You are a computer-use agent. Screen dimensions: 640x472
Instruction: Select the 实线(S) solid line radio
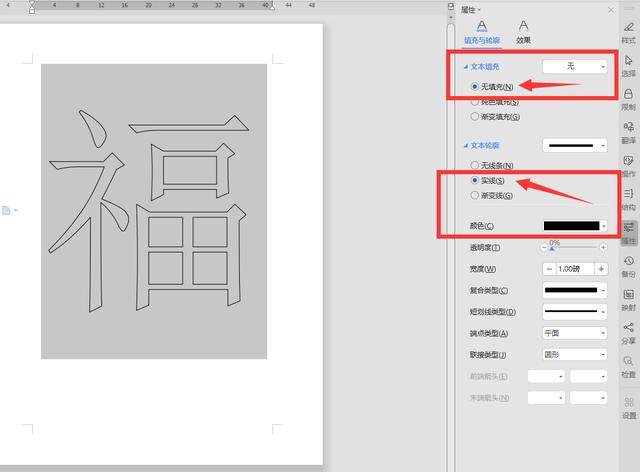pyautogui.click(x=474, y=180)
